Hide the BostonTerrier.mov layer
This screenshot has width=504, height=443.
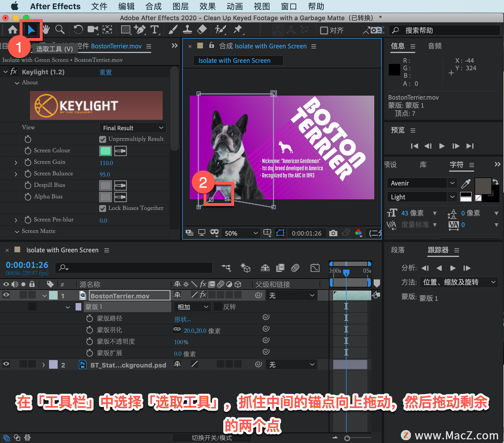[6, 295]
